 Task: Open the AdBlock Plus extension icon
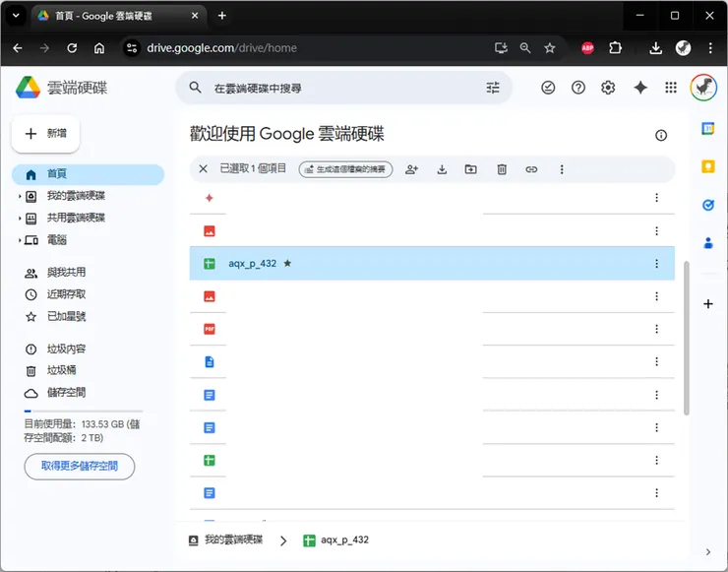pos(587,48)
